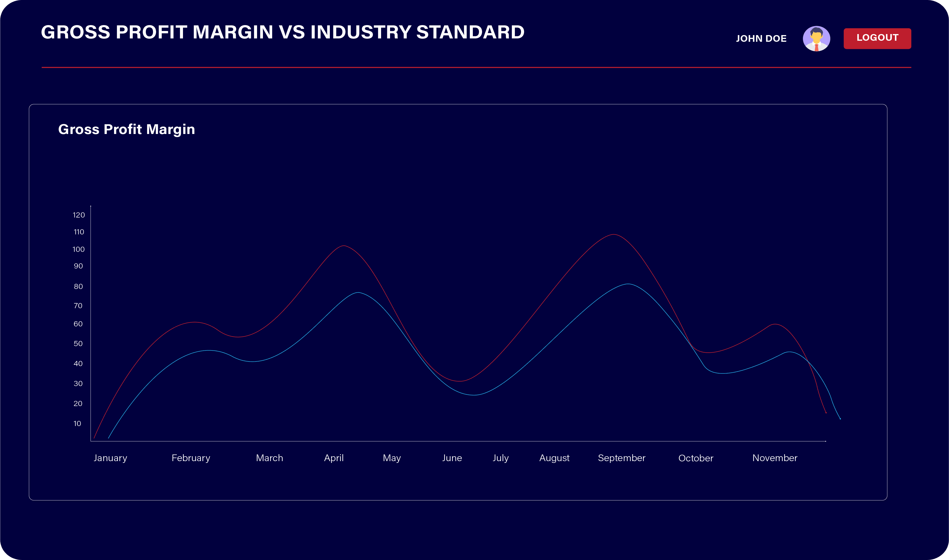Click the 50 value on the y-axis
Viewport: 949px width, 560px height.
coord(78,343)
